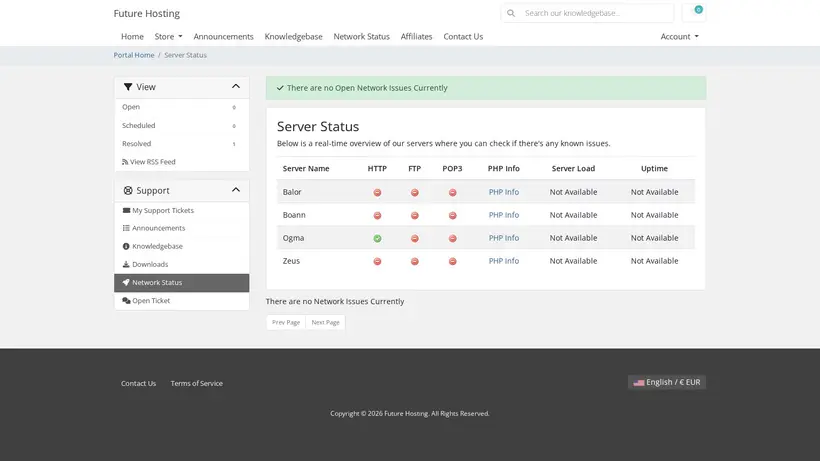The image size is (820, 461).
Task: Open the shopping cart icon
Action: click(694, 13)
